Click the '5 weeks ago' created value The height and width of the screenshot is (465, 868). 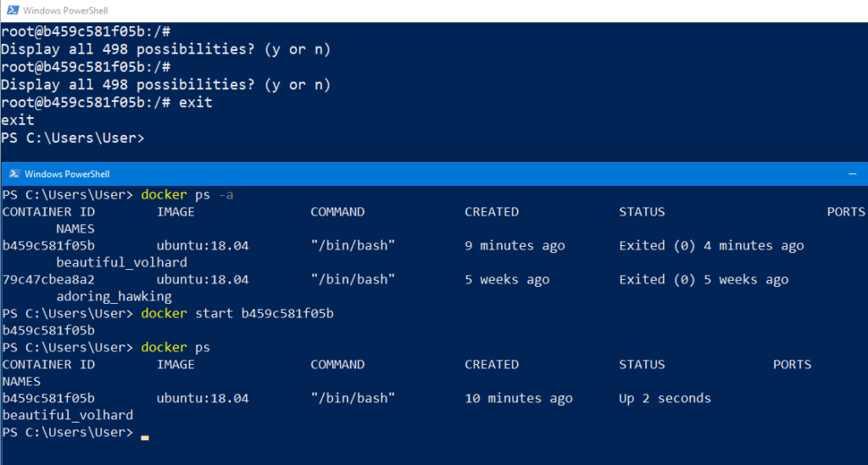506,280
